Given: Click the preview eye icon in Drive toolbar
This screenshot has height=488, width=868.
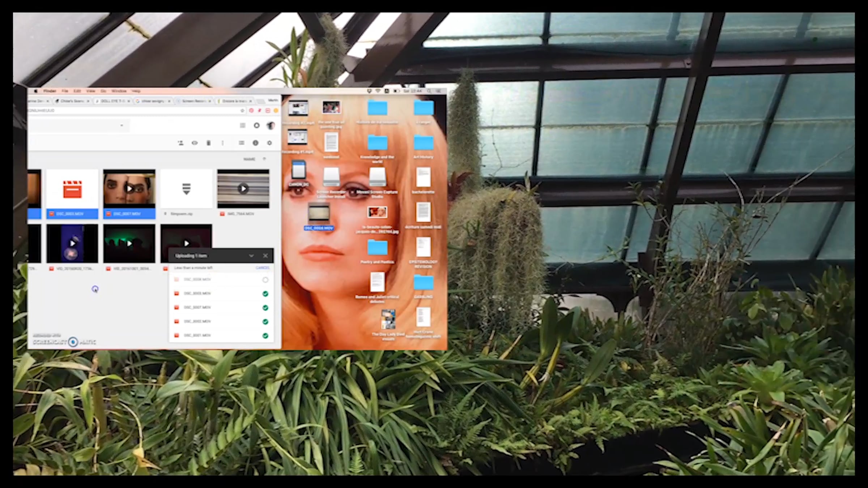Looking at the screenshot, I should 195,143.
